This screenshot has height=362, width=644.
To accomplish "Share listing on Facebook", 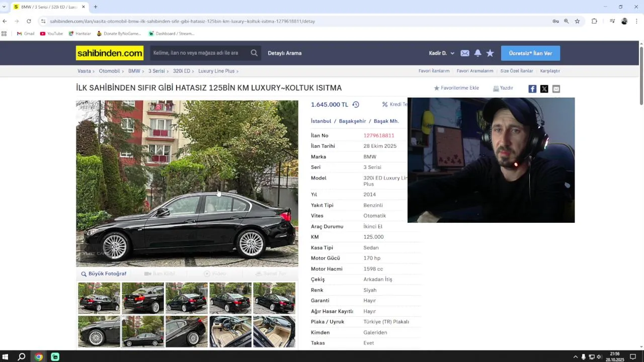I will (x=532, y=88).
